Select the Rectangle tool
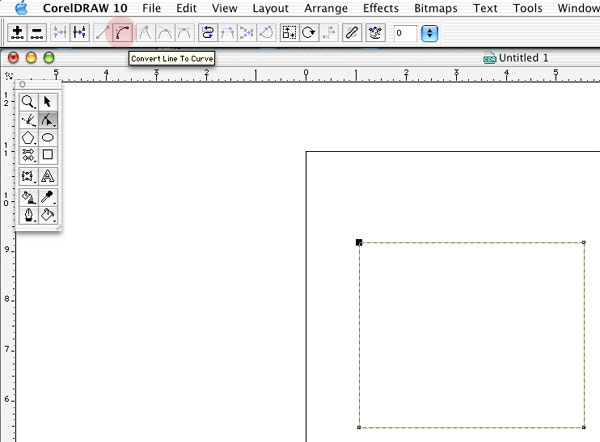This screenshot has height=442, width=600. click(48, 155)
